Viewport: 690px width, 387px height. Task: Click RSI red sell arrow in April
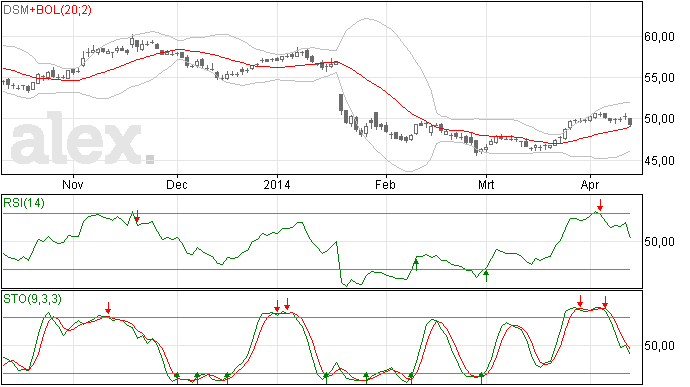point(599,205)
